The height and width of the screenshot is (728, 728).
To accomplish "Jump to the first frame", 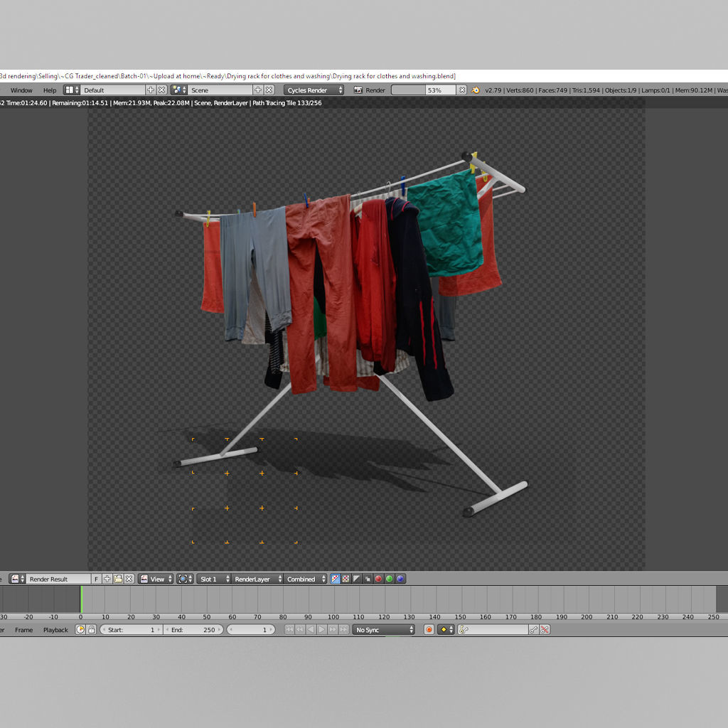I will (289, 630).
